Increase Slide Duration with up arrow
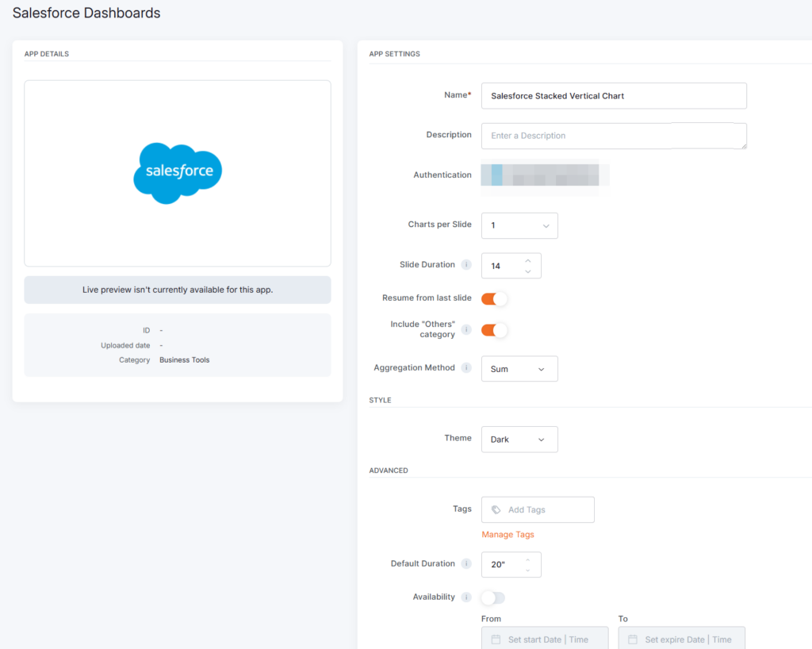 [528, 260]
